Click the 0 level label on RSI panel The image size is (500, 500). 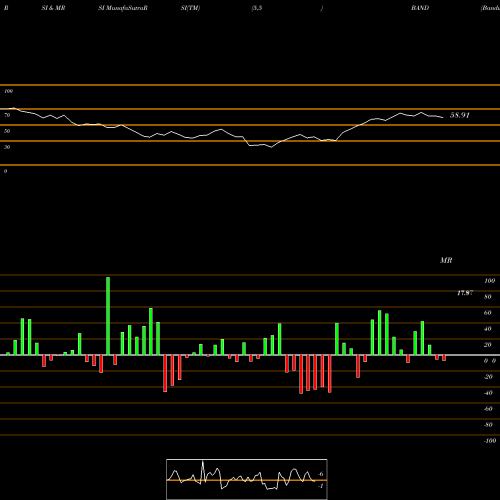[5, 171]
